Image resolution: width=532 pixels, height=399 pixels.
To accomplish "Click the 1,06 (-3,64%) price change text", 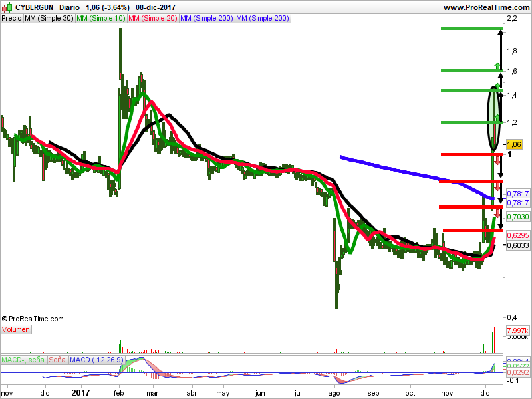I will [x=108, y=7].
